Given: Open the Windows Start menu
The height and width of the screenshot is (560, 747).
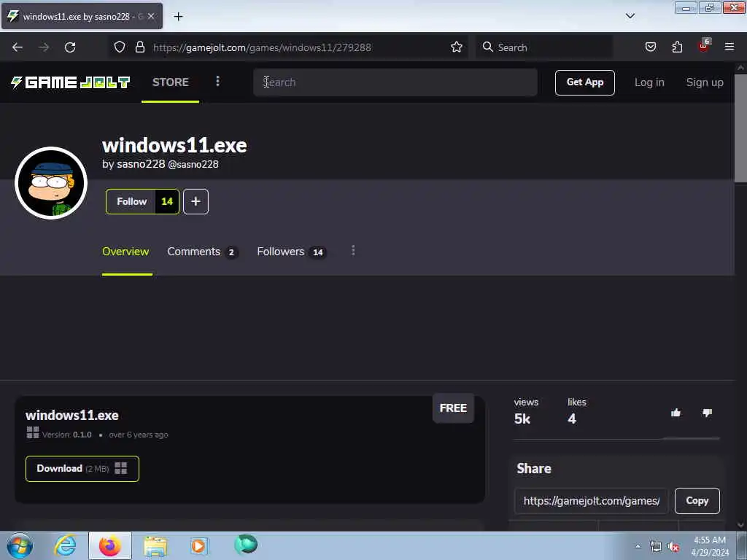Looking at the screenshot, I should [20, 545].
